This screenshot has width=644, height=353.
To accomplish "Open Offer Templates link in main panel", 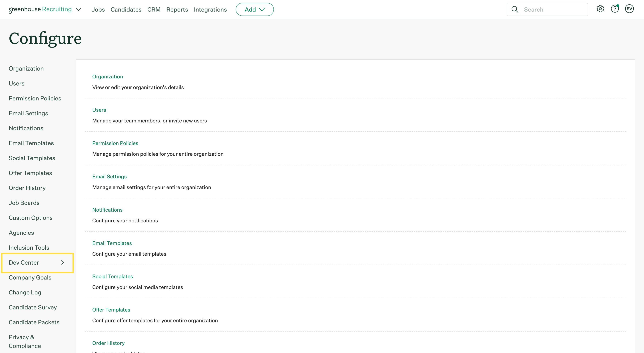I will click(111, 310).
